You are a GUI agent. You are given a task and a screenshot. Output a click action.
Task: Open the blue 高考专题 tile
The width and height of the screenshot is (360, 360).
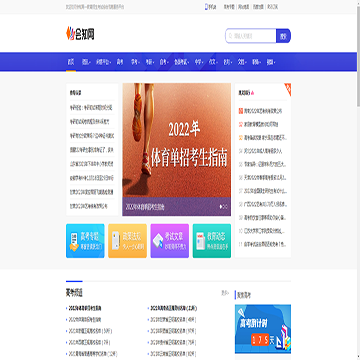(85, 241)
